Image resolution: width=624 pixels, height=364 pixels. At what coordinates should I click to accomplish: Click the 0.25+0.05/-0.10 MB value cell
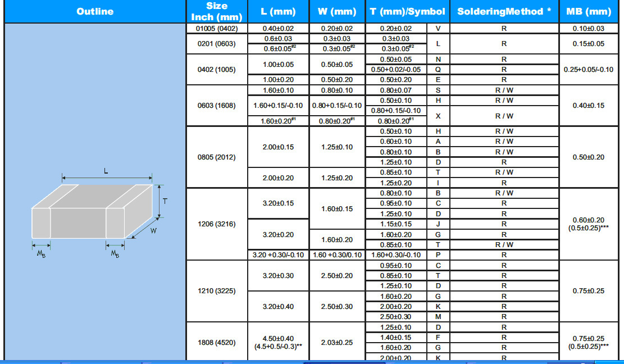coord(589,70)
